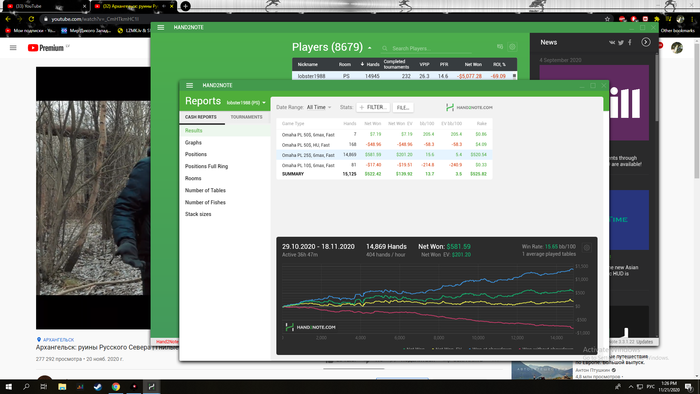Click the Filter button
The image size is (700, 394).
[x=373, y=108]
